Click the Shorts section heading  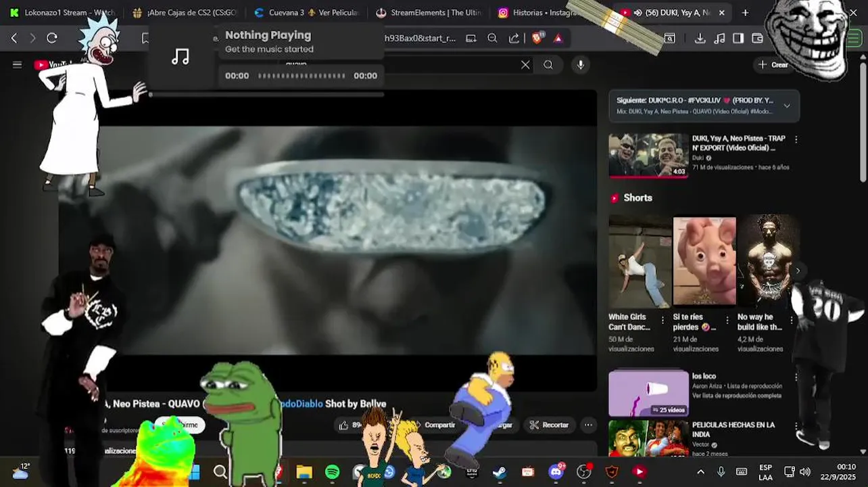pos(637,198)
